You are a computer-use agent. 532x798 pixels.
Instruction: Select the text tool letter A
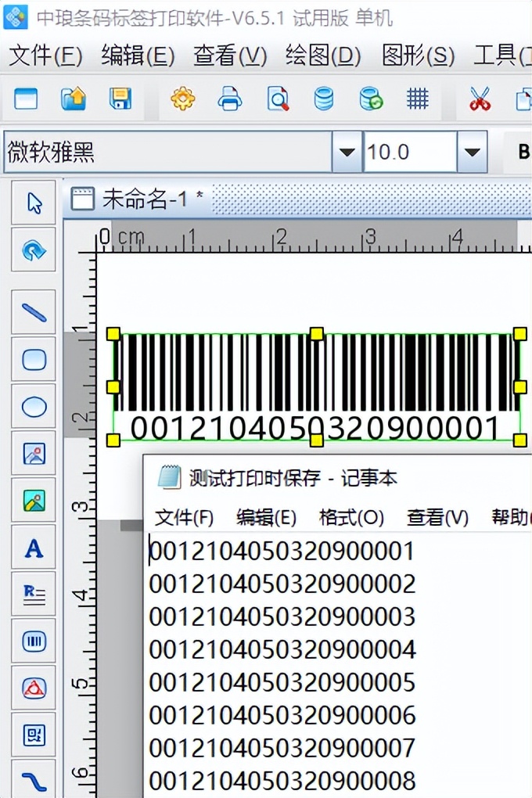[34, 548]
